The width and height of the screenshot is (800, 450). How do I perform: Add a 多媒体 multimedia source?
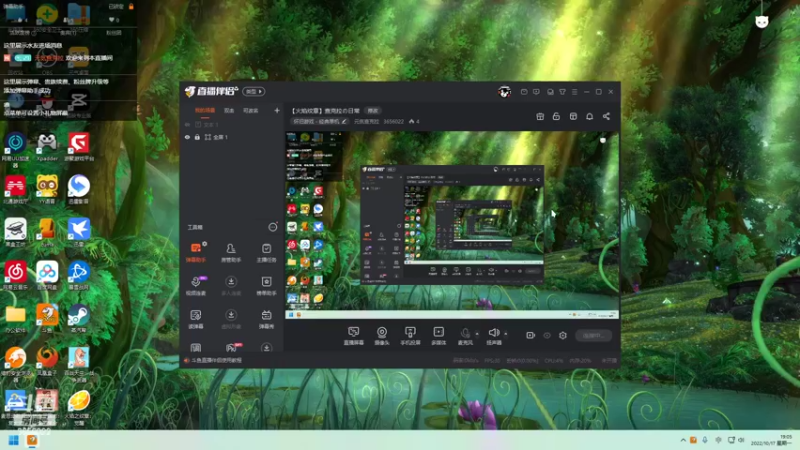pos(438,336)
